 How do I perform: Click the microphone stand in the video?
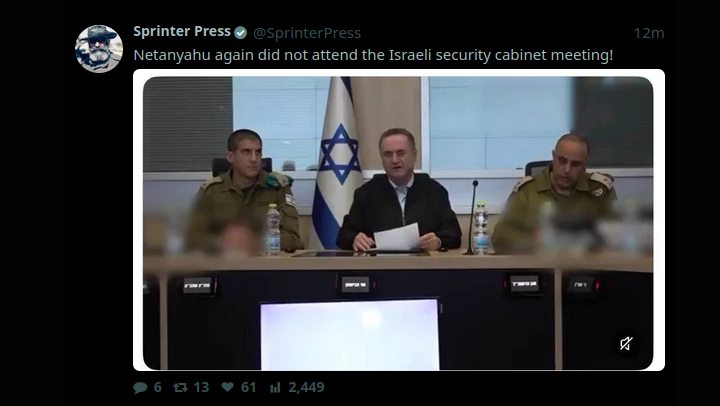pos(472,217)
